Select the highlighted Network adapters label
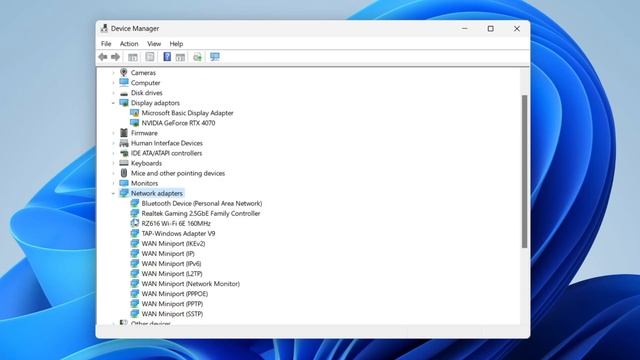 157,193
